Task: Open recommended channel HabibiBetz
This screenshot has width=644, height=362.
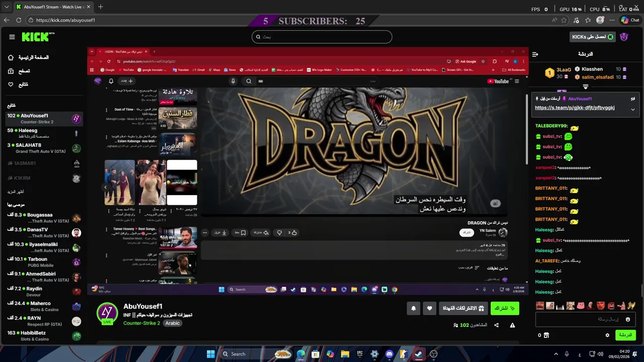Action: coord(44,336)
